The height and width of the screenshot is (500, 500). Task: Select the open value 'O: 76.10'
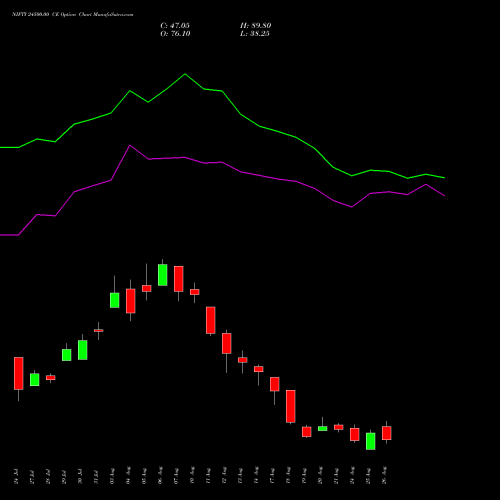[x=175, y=34]
